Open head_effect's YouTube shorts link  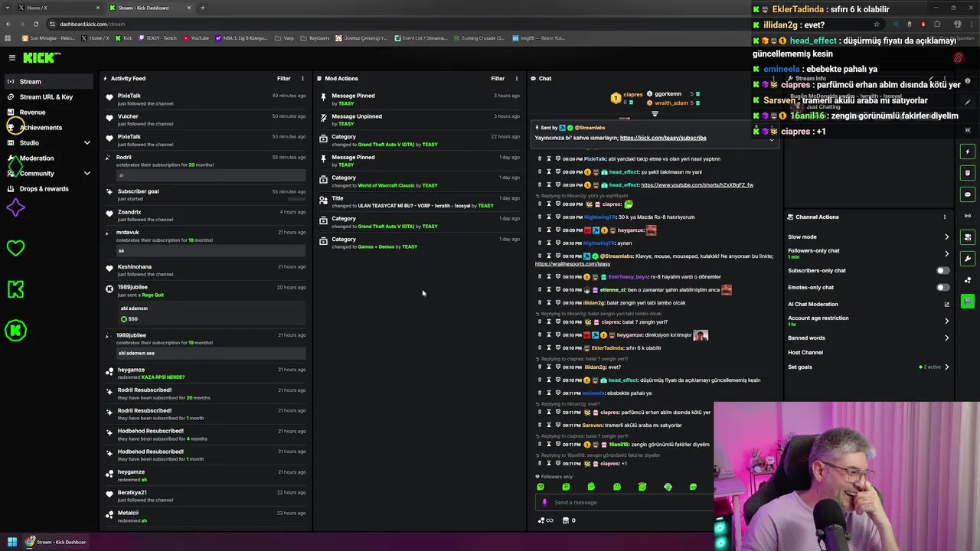coord(697,185)
